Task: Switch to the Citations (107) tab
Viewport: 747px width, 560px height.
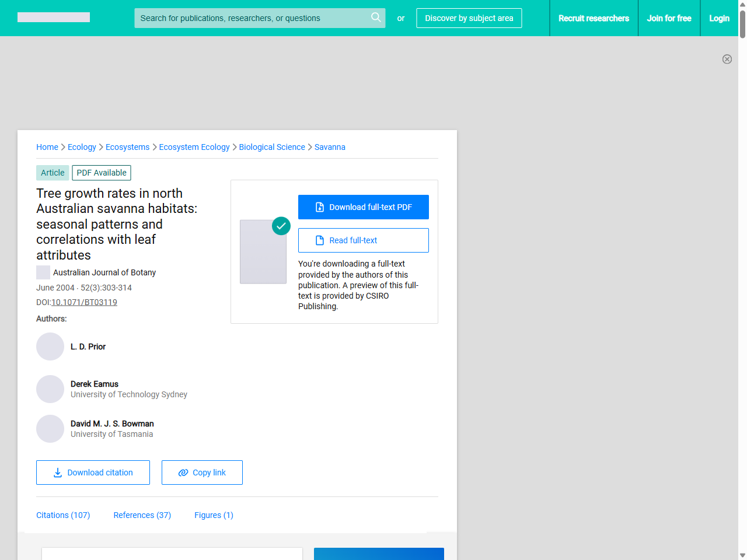Action: [63, 515]
